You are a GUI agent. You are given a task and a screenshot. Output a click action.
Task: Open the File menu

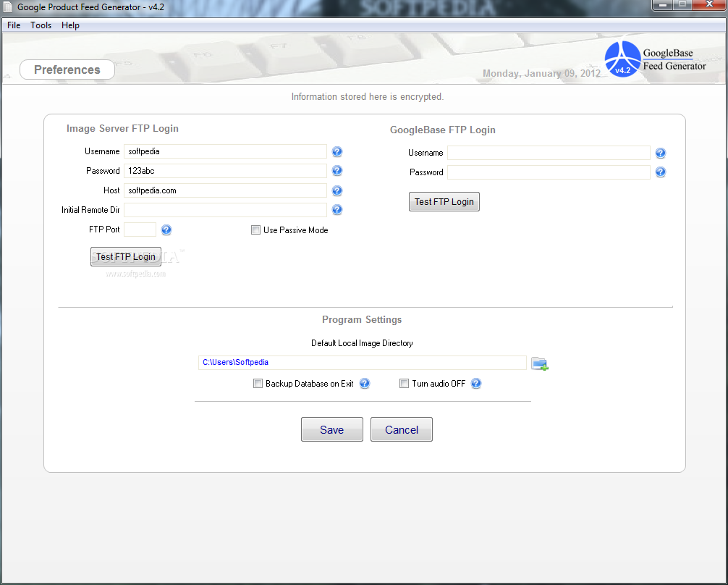pos(14,25)
